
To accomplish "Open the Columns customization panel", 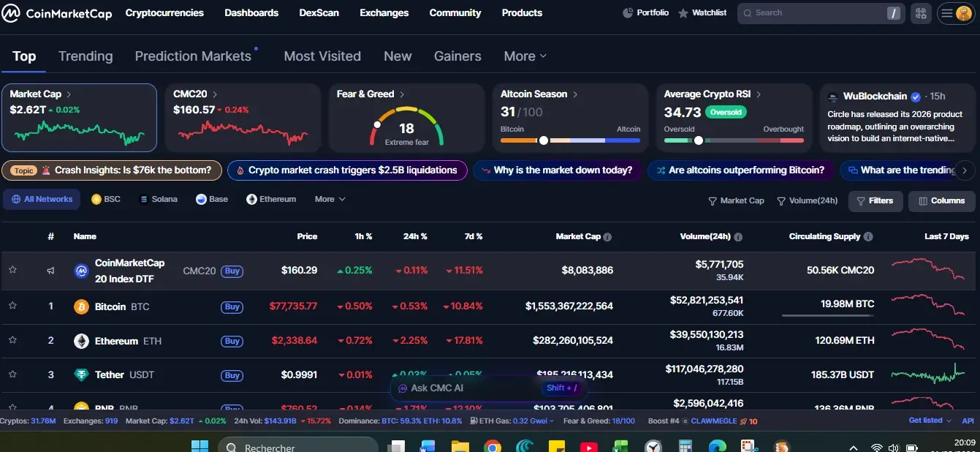I will (x=941, y=200).
